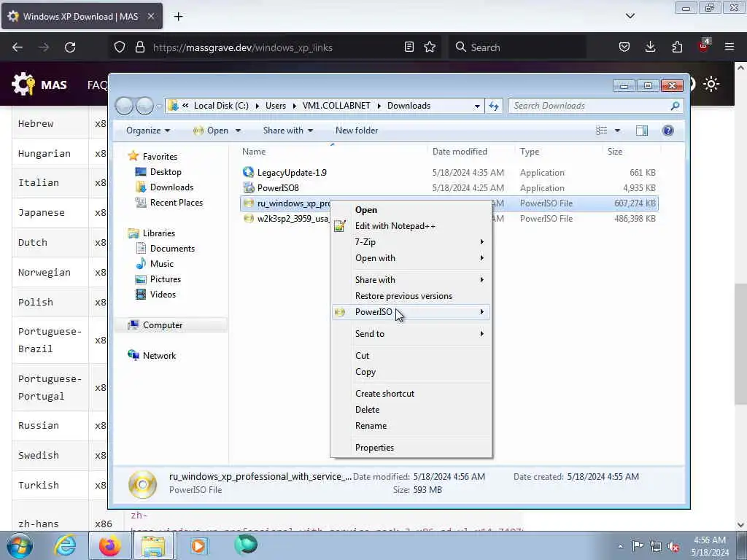Click the Explorer refresh button

tap(494, 106)
